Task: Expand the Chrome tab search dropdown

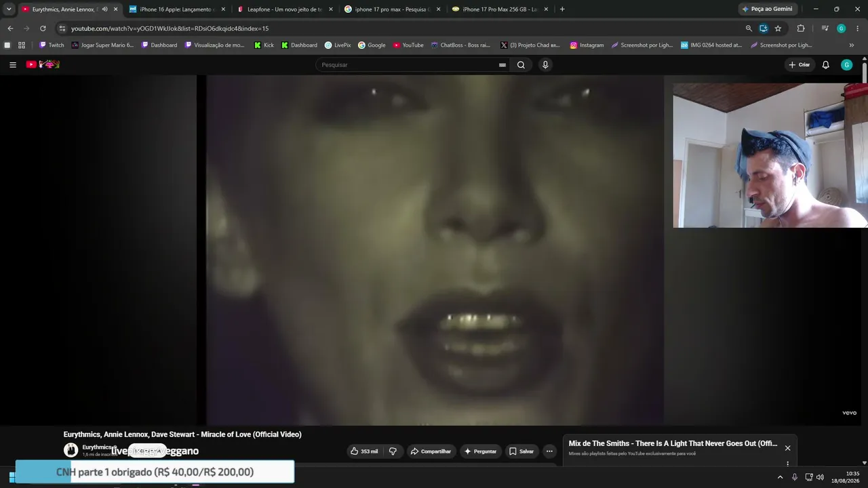Action: click(x=9, y=9)
